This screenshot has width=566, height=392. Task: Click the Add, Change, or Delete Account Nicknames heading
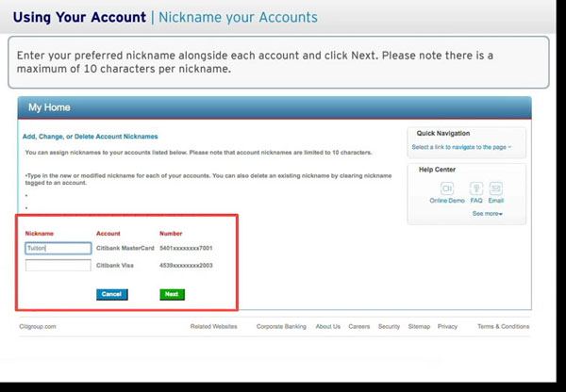click(x=91, y=137)
